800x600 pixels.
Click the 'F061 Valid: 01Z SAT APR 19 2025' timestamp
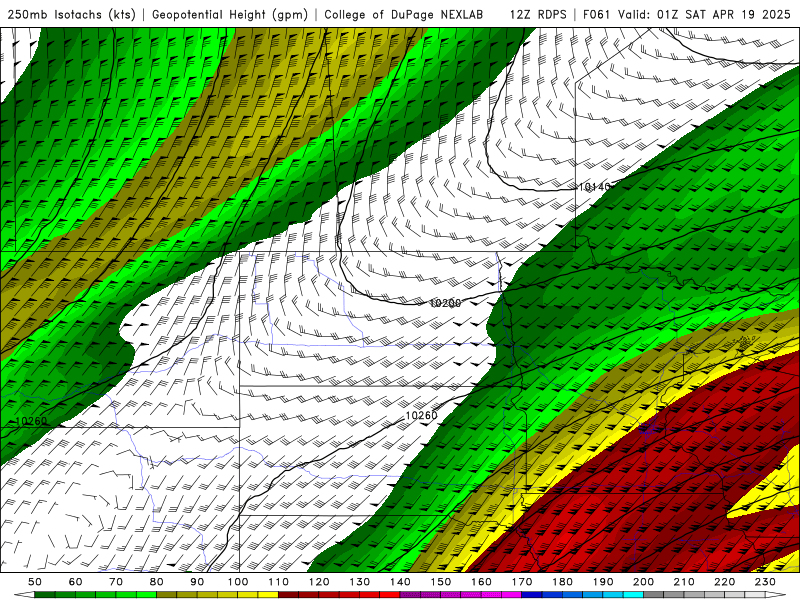(x=687, y=14)
